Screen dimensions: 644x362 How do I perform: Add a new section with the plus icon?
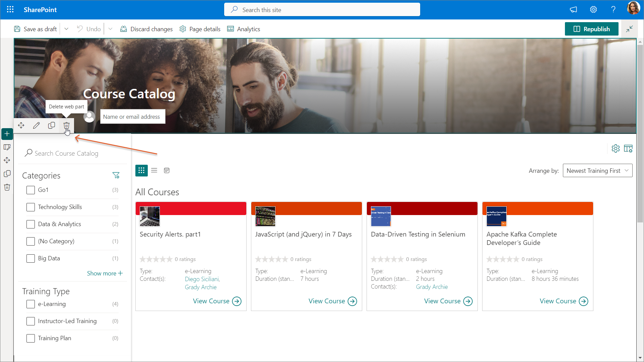tap(7, 134)
